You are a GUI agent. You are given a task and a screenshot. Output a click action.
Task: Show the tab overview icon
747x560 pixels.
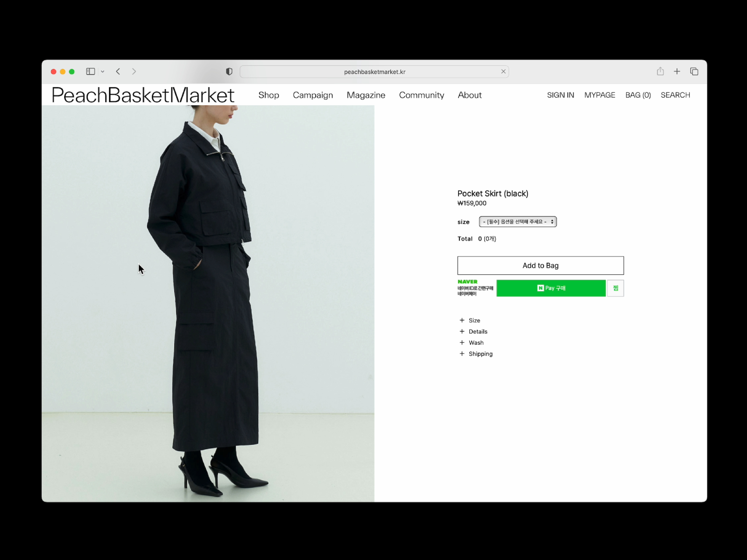click(694, 72)
